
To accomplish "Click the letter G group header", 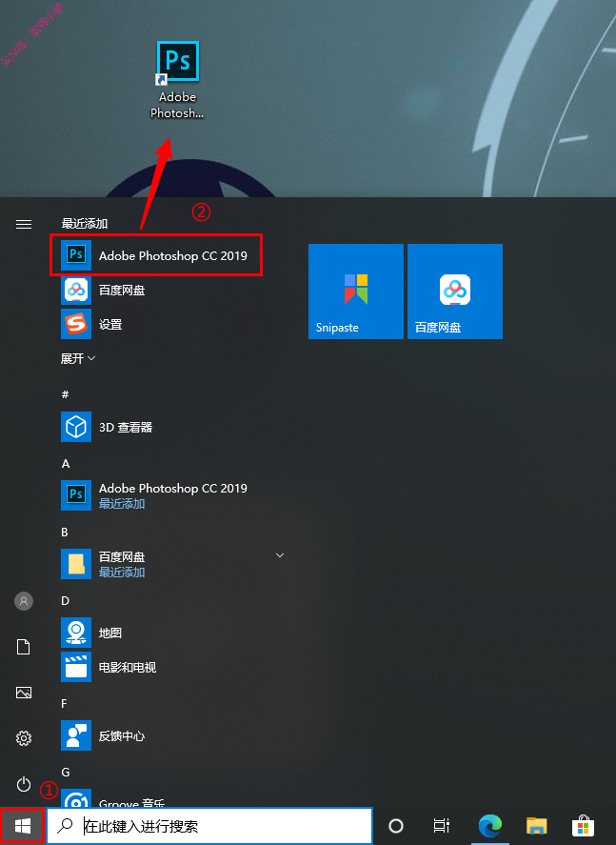I will coord(65,773).
